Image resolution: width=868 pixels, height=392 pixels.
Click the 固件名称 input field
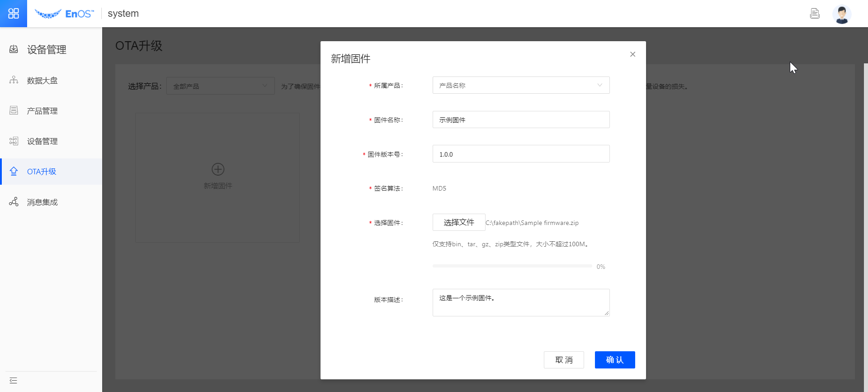521,120
